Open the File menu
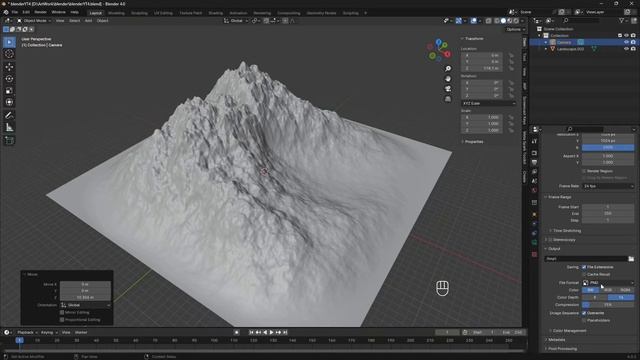 tap(15, 12)
